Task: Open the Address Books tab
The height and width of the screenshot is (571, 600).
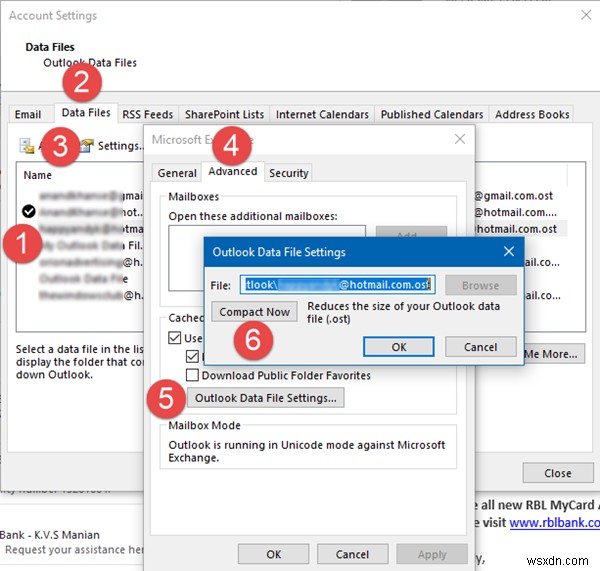Action: click(x=532, y=114)
